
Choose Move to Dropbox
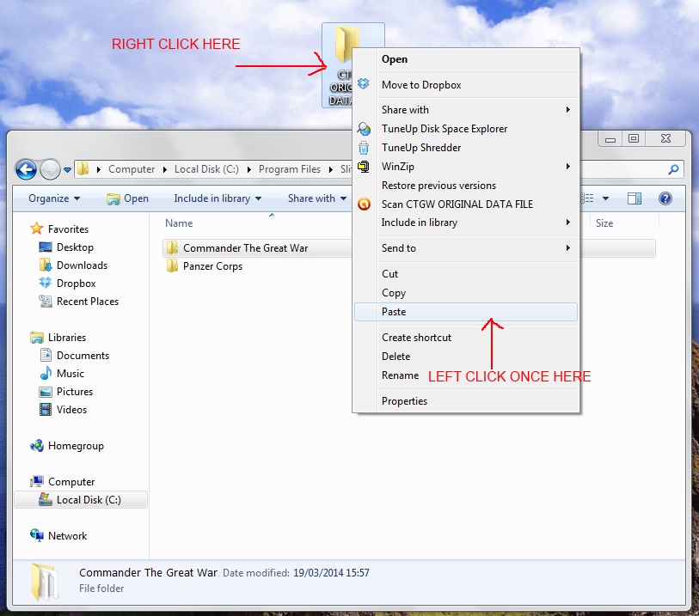point(466,85)
